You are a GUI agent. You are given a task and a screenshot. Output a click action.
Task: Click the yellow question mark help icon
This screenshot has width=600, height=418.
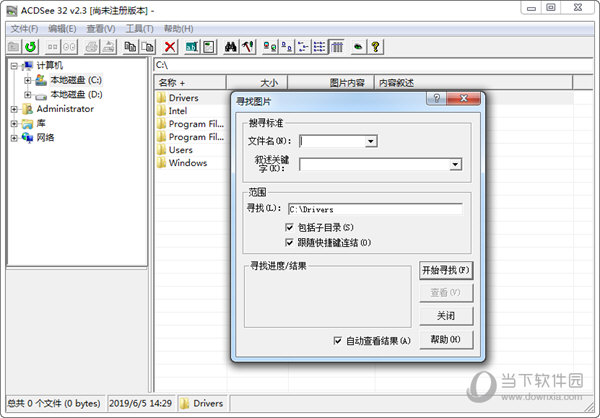375,47
